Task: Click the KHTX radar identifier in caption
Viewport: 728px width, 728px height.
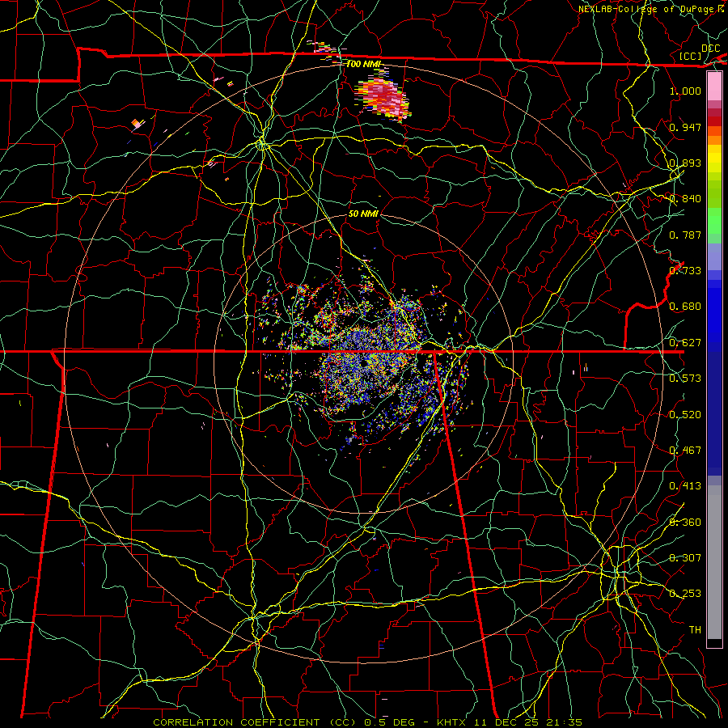Action: (451, 722)
